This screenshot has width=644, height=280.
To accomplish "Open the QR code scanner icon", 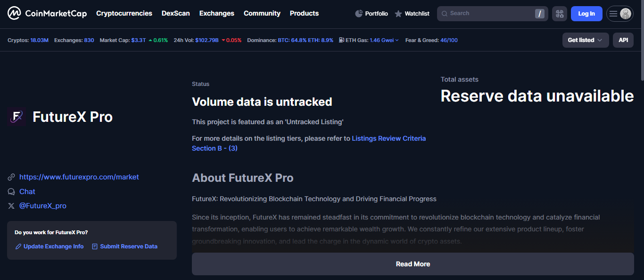I will tap(560, 14).
